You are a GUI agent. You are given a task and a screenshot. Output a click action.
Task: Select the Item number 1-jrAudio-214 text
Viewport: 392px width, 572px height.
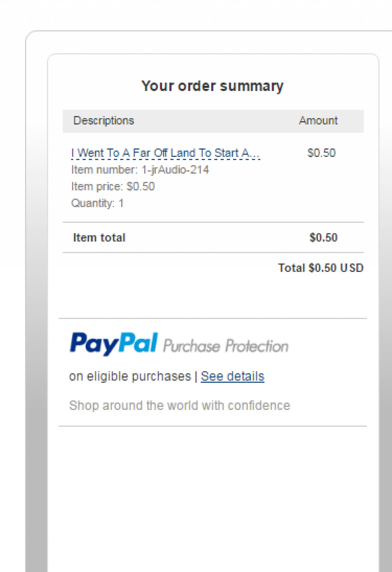tap(140, 170)
